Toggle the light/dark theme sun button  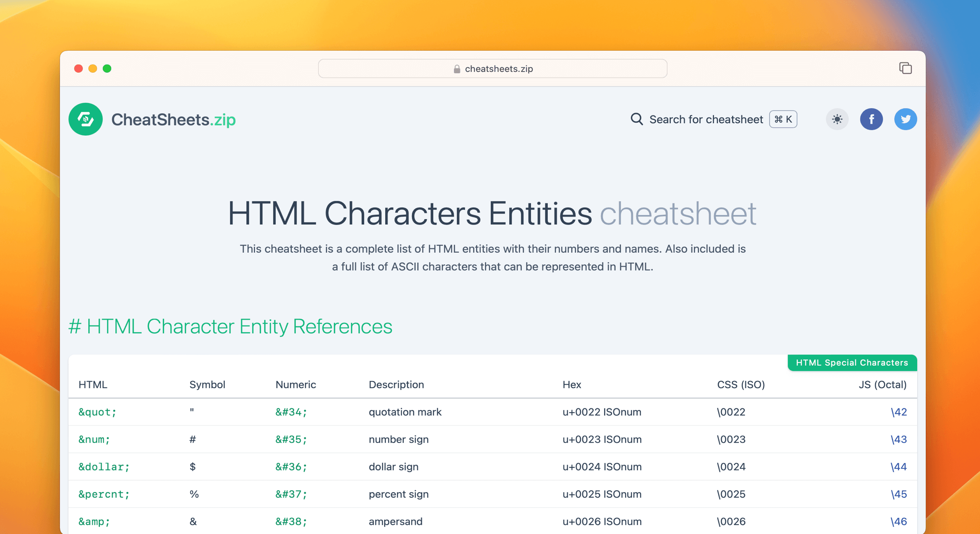[x=837, y=119]
